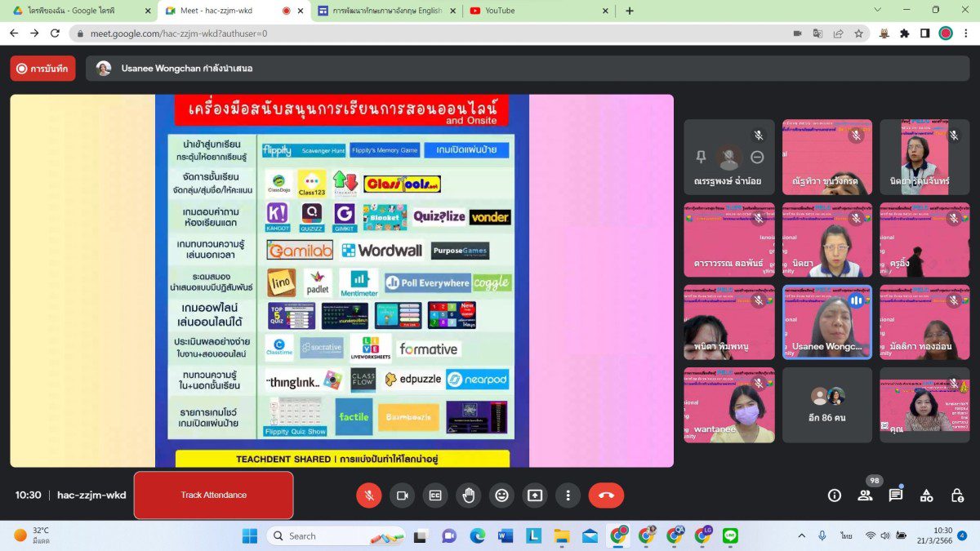Toggle the camera in Meet controls

click(x=402, y=495)
